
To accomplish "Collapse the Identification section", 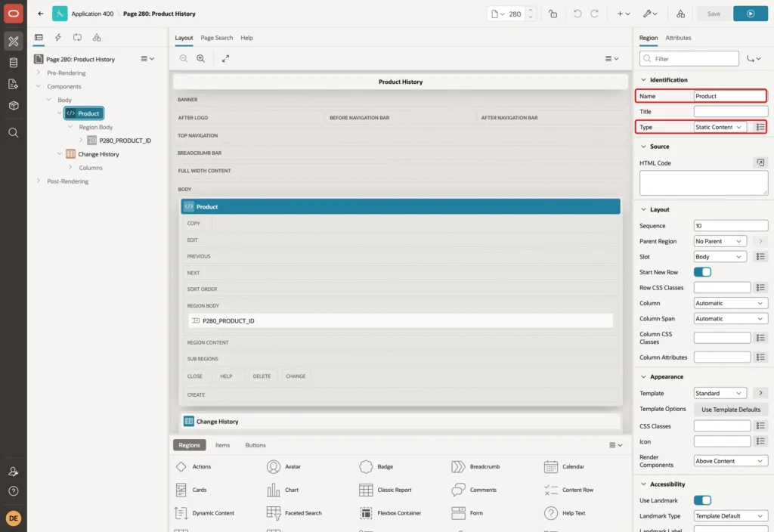I will [x=643, y=80].
